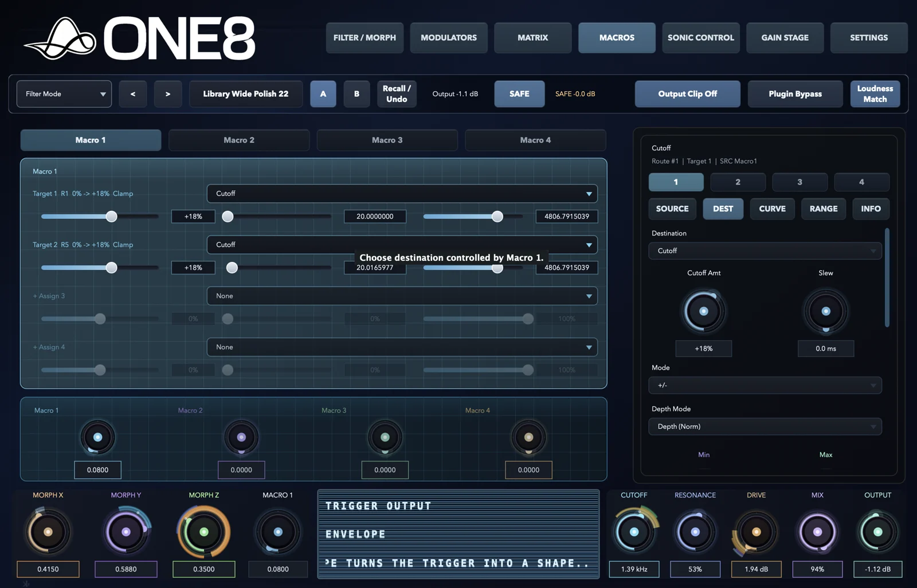Viewport: 917px width, 588px height.
Task: Click the Macro 2 panel knob
Action: pos(241,437)
